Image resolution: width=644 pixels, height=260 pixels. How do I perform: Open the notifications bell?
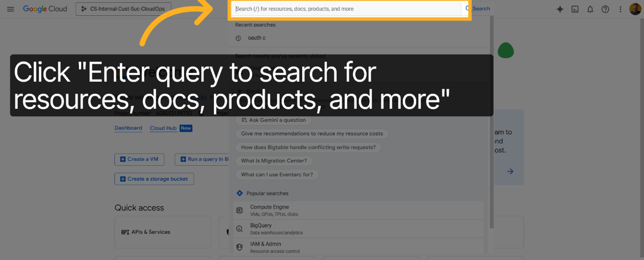point(590,9)
